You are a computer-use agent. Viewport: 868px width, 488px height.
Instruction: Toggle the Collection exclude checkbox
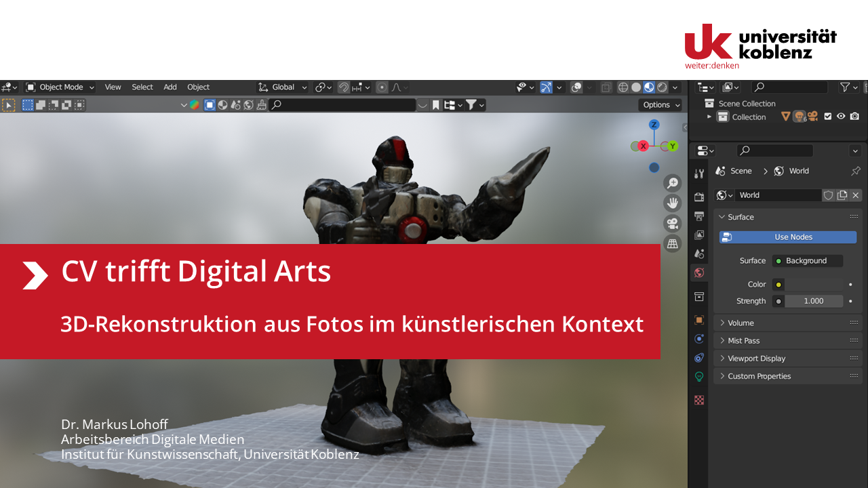click(827, 117)
